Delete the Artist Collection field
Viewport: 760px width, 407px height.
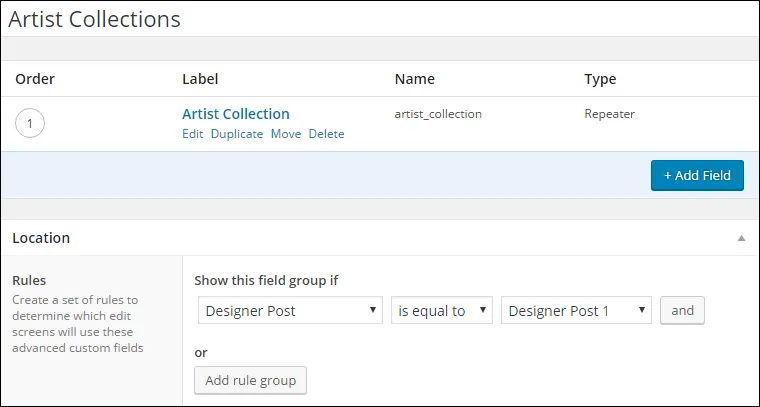tap(326, 134)
